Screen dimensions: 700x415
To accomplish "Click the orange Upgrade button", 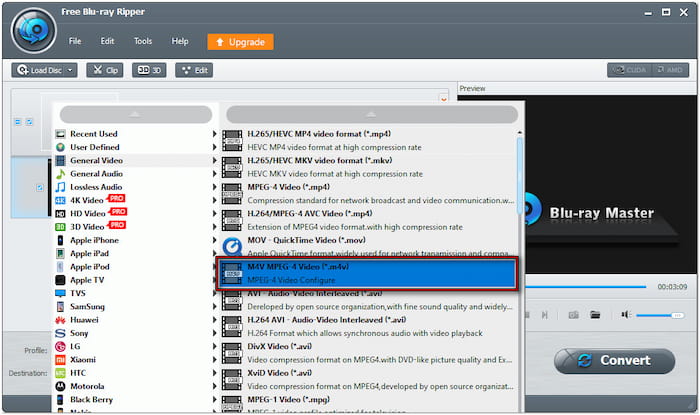I will click(x=240, y=42).
